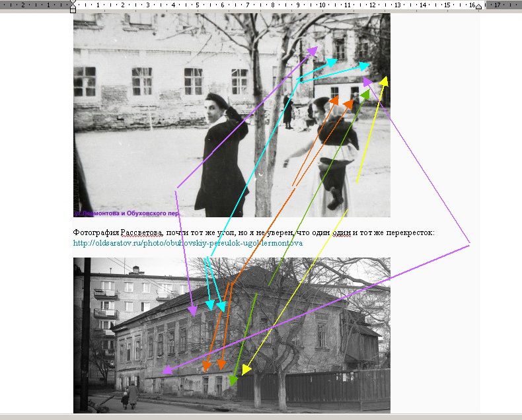Click the number 10 on the ruler
Image resolution: width=522 pixels, height=420 pixels.
[322, 5]
